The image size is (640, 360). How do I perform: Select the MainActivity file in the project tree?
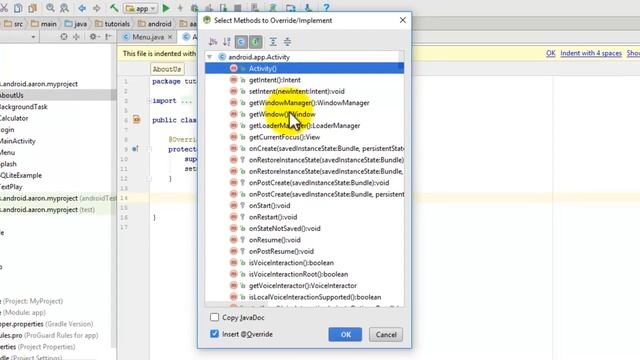tap(18, 141)
